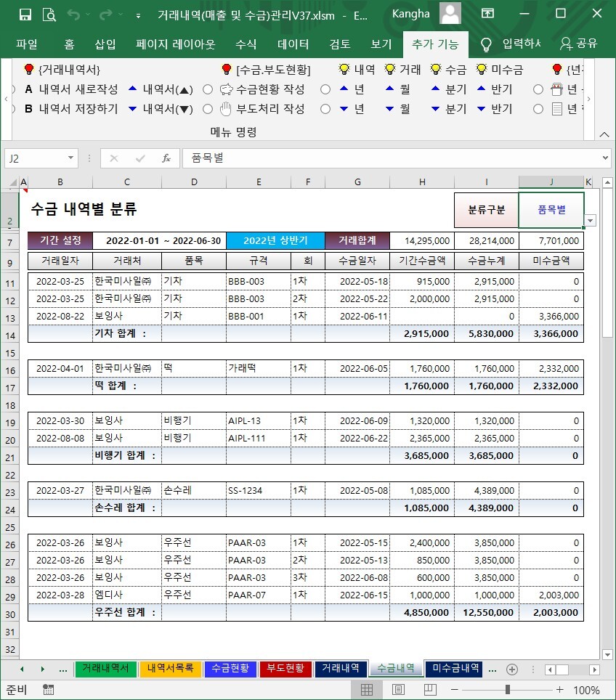The image size is (616, 700).
Task: Open the Redo history dropdown arrow
Action: click(121, 15)
